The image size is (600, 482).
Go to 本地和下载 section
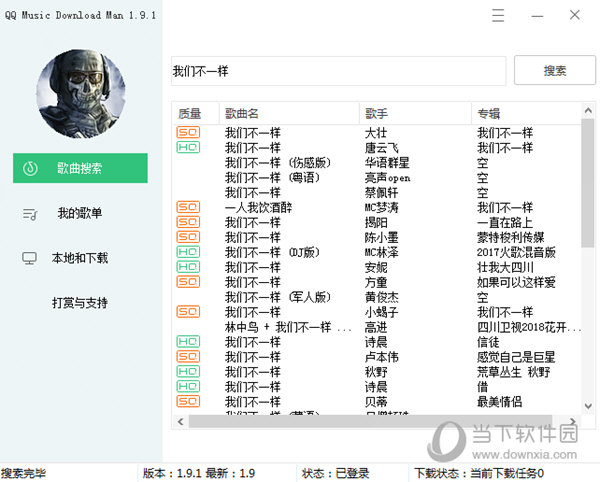tap(80, 258)
